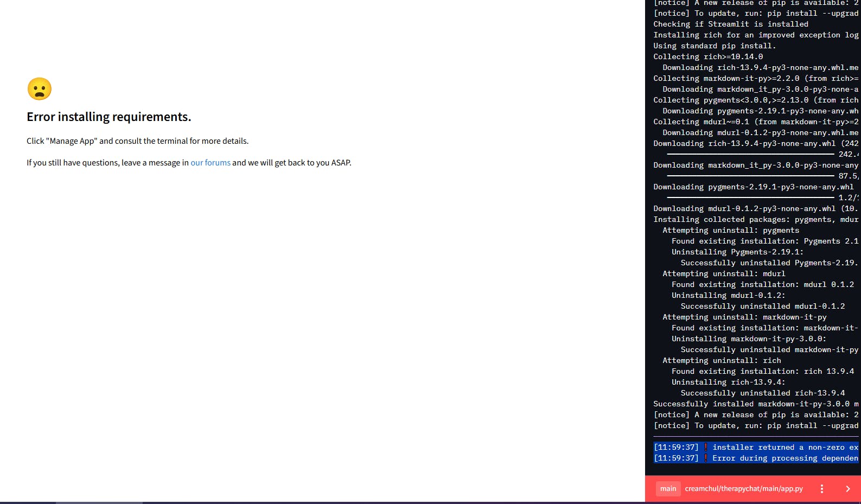This screenshot has height=504, width=861.
Task: Click the "Uninstalling mdurl-0.1.2:" log line
Action: pos(729,296)
